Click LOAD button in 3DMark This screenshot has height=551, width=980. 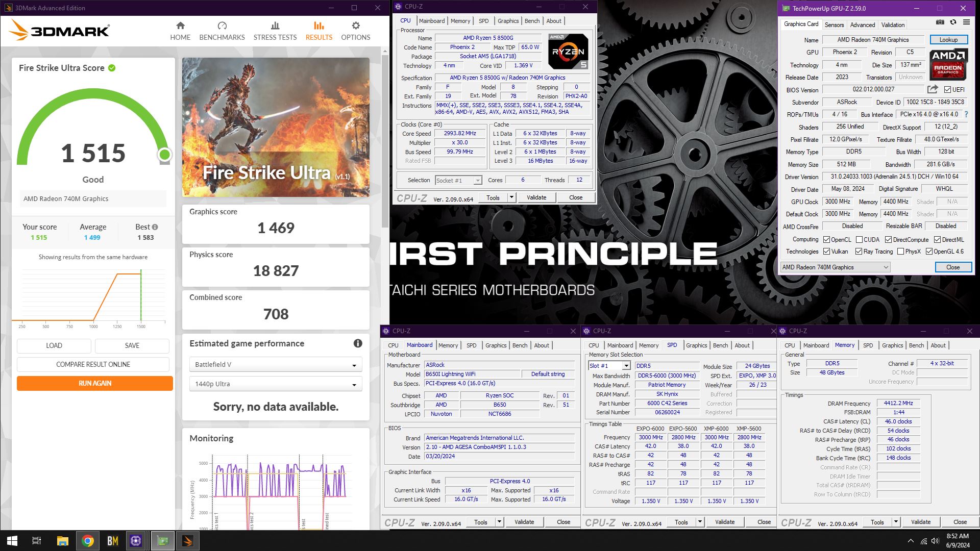pos(54,345)
